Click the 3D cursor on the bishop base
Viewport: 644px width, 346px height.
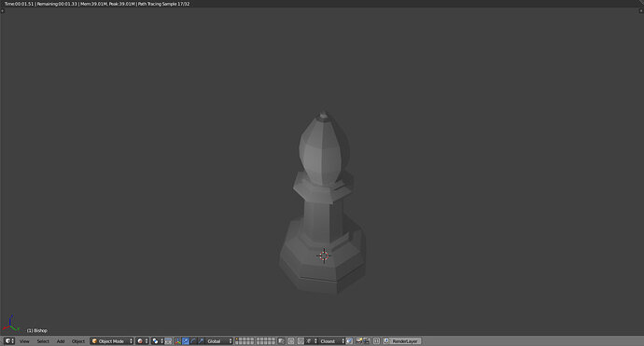[x=324, y=256]
